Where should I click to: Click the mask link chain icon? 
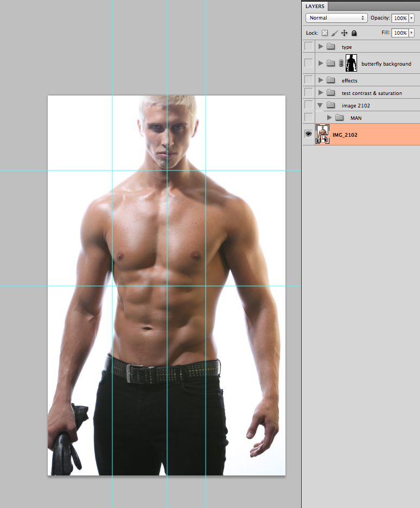click(341, 63)
